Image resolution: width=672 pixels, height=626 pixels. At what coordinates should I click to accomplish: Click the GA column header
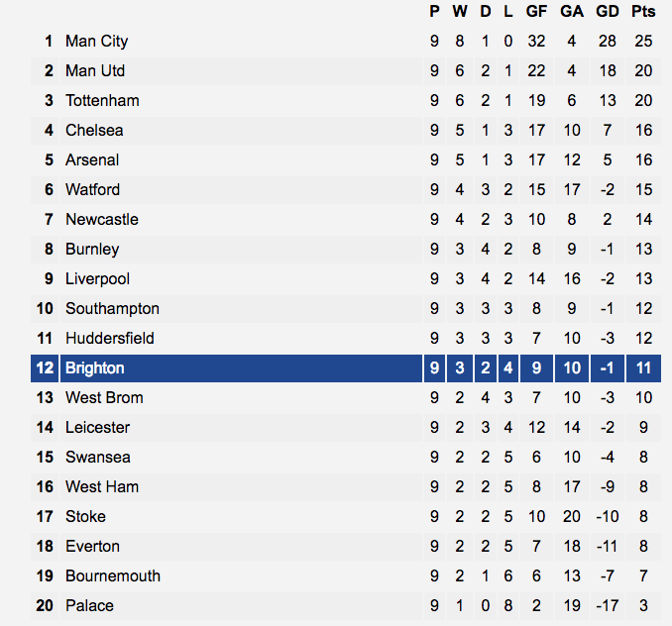[572, 12]
